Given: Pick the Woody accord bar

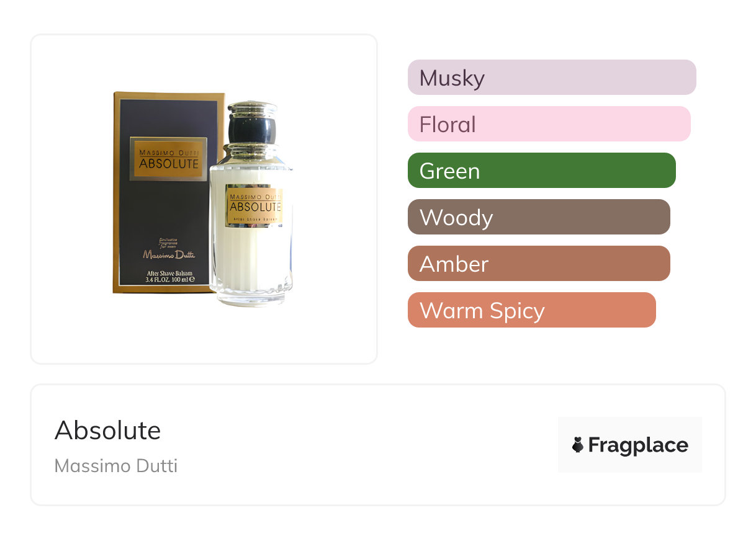Looking at the screenshot, I should point(539,217).
